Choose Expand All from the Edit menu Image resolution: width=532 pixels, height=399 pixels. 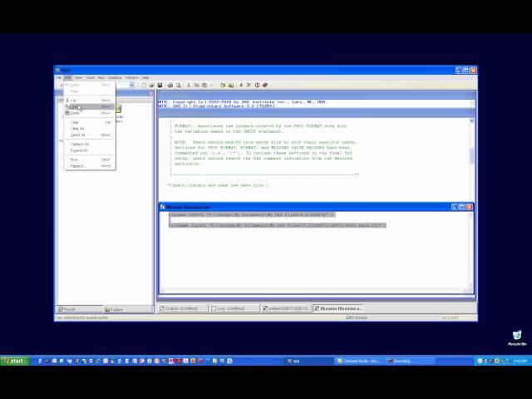point(90,150)
